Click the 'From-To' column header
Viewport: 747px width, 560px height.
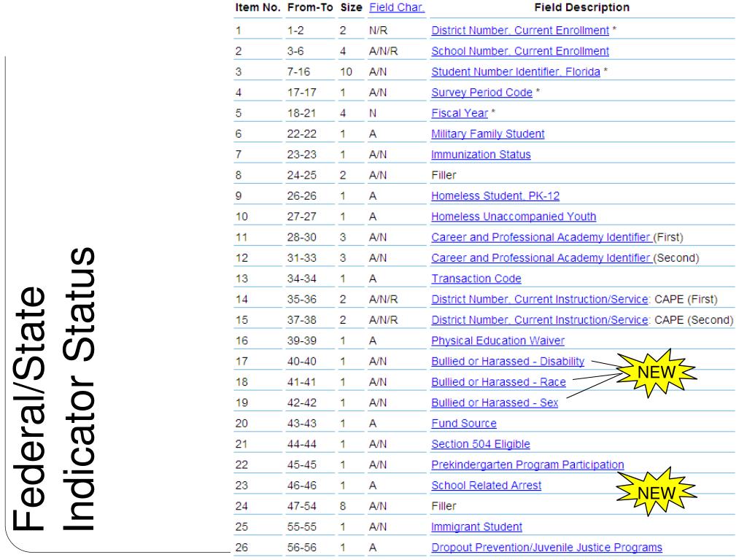(x=309, y=7)
